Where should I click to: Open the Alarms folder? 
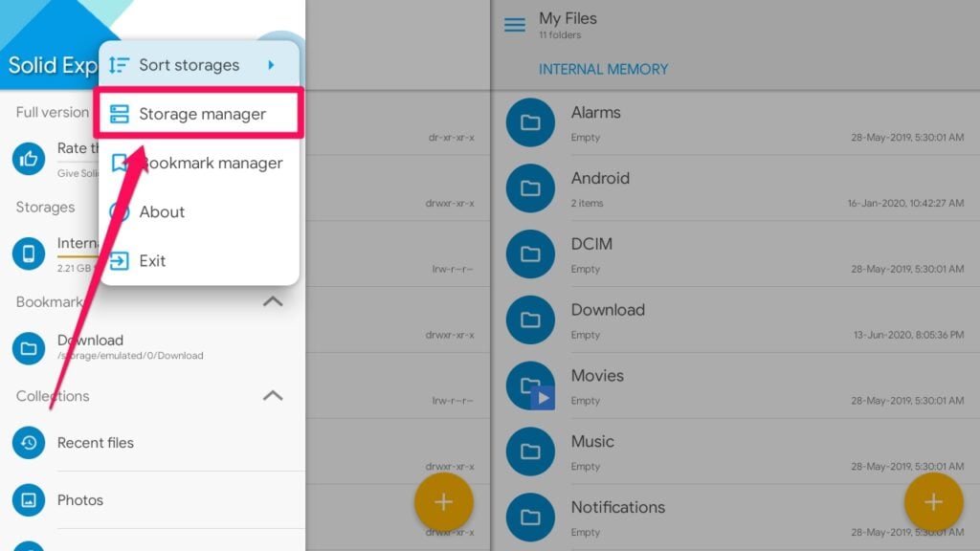pos(736,122)
